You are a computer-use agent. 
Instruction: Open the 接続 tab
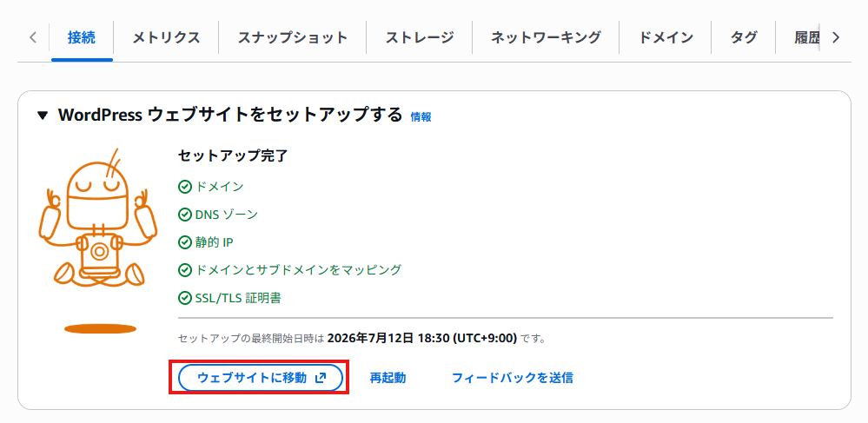click(82, 37)
